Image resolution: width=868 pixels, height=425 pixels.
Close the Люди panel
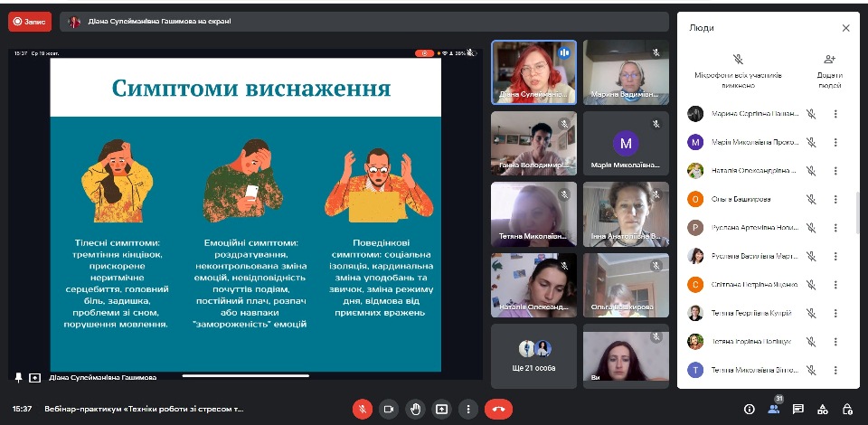point(846,28)
